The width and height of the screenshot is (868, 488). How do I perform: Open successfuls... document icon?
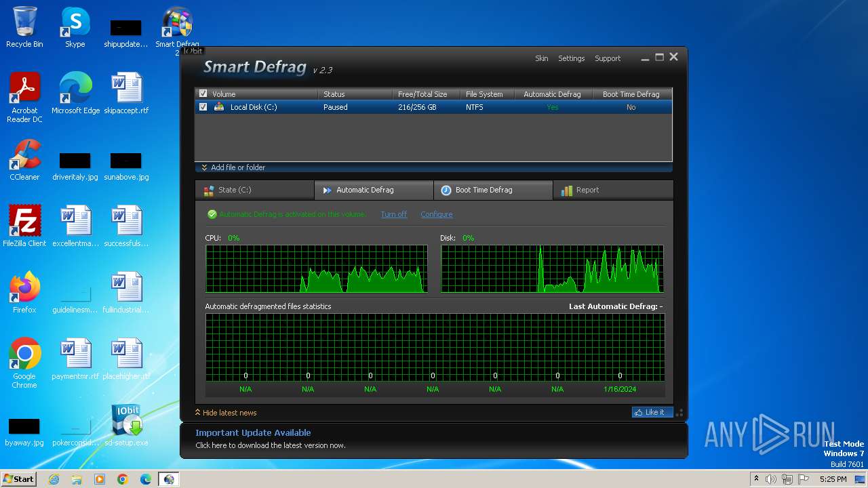pos(126,226)
